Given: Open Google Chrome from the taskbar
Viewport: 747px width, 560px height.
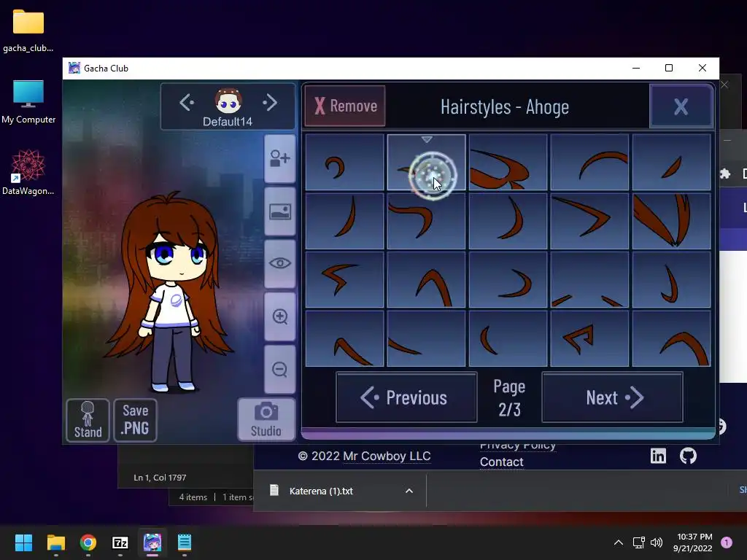Looking at the screenshot, I should [x=88, y=542].
